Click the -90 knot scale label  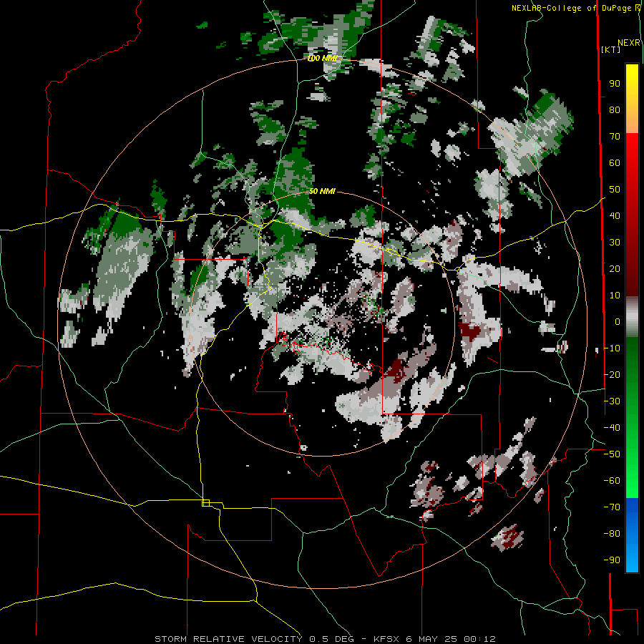tap(612, 560)
